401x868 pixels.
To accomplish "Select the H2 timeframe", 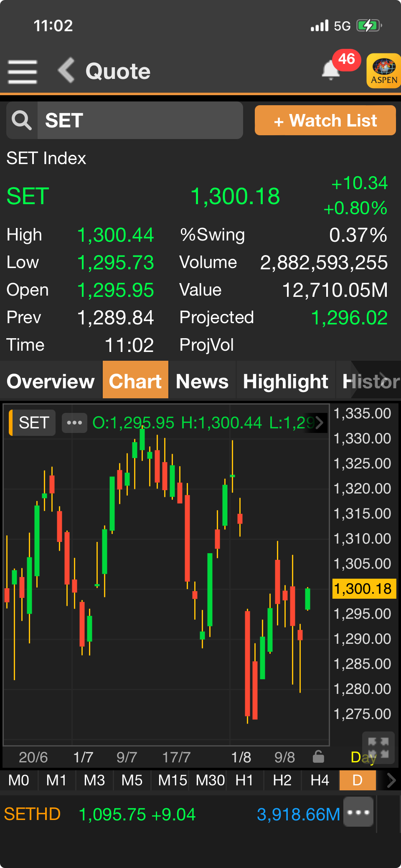I will click(x=282, y=780).
